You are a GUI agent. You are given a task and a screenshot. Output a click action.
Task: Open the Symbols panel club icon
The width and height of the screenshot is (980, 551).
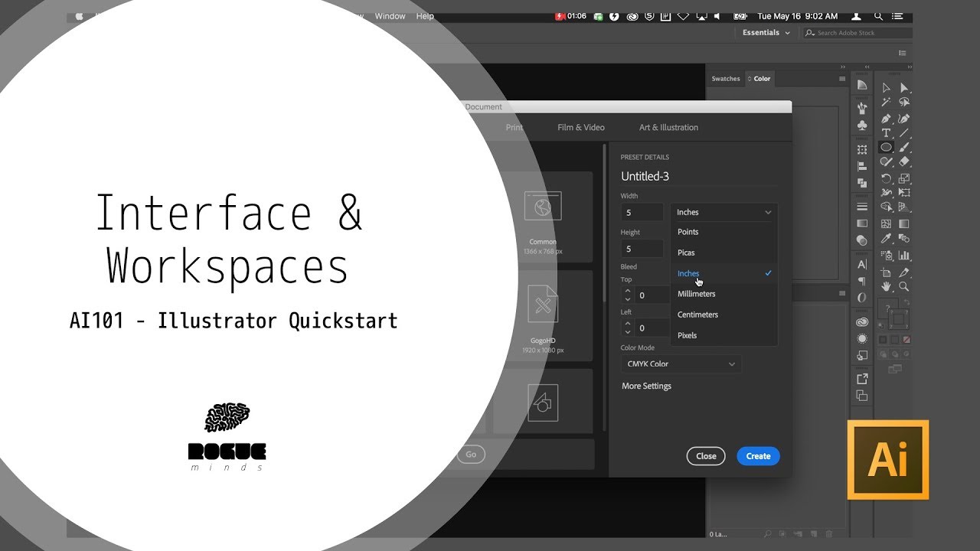(x=862, y=125)
